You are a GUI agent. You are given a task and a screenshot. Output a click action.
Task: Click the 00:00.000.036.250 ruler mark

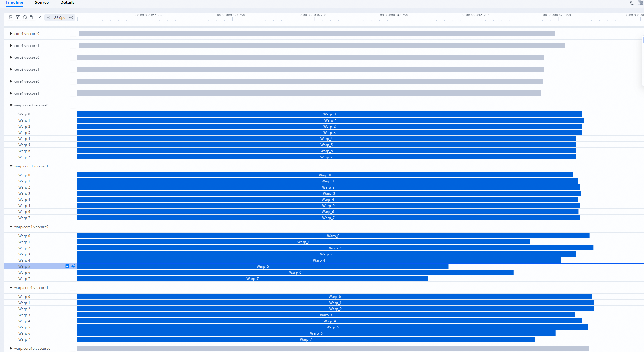312,15
